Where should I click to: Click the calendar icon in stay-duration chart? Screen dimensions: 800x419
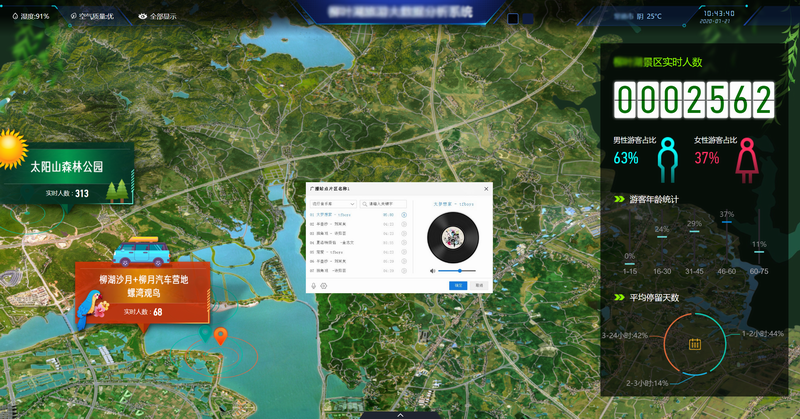pyautogui.click(x=694, y=344)
